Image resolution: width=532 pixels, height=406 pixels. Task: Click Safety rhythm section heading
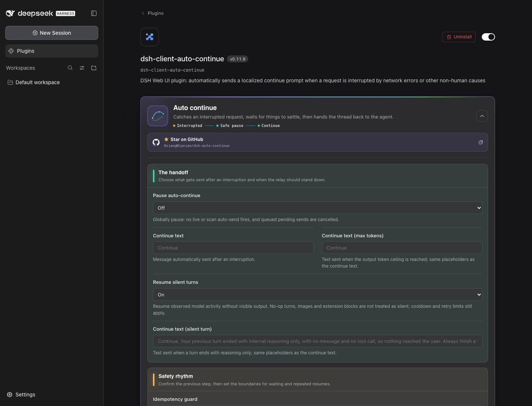pos(175,376)
